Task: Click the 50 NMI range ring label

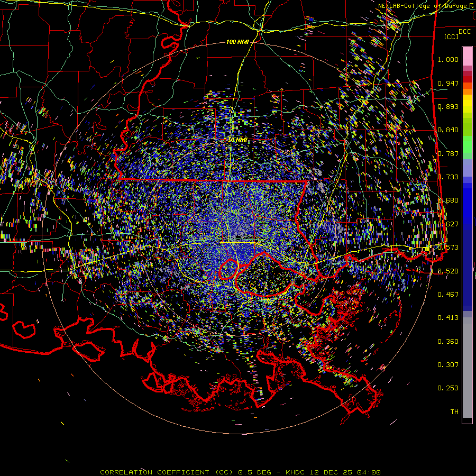Action: (237, 140)
